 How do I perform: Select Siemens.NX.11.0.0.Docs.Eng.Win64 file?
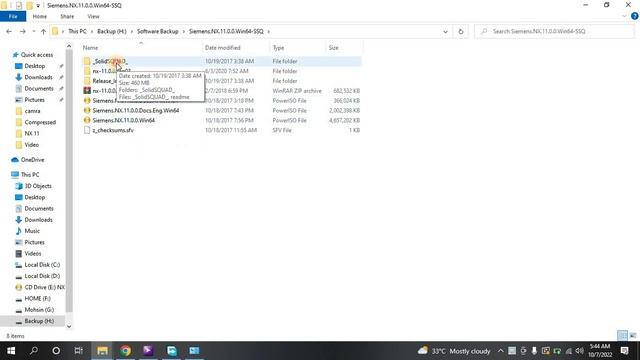point(136,110)
